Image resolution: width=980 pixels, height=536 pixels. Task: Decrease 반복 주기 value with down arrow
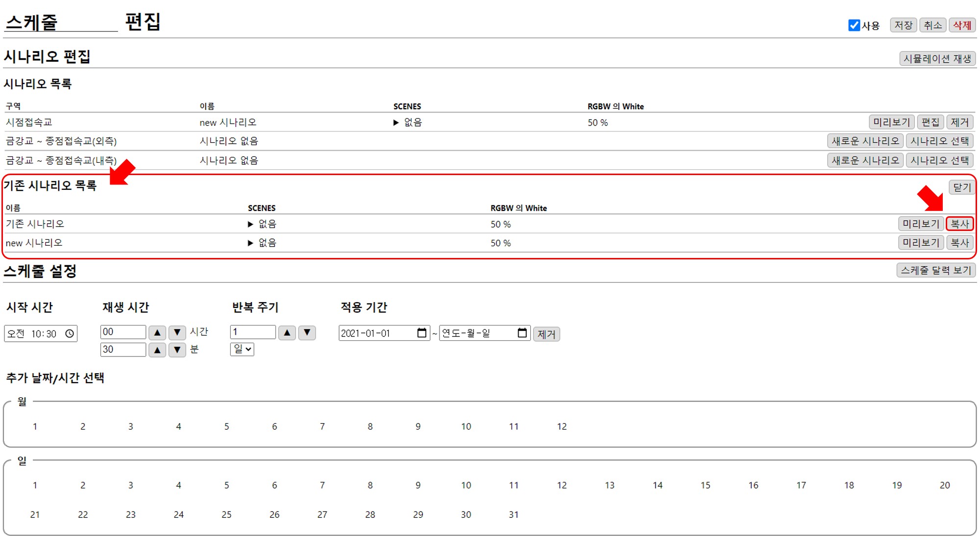click(x=307, y=332)
